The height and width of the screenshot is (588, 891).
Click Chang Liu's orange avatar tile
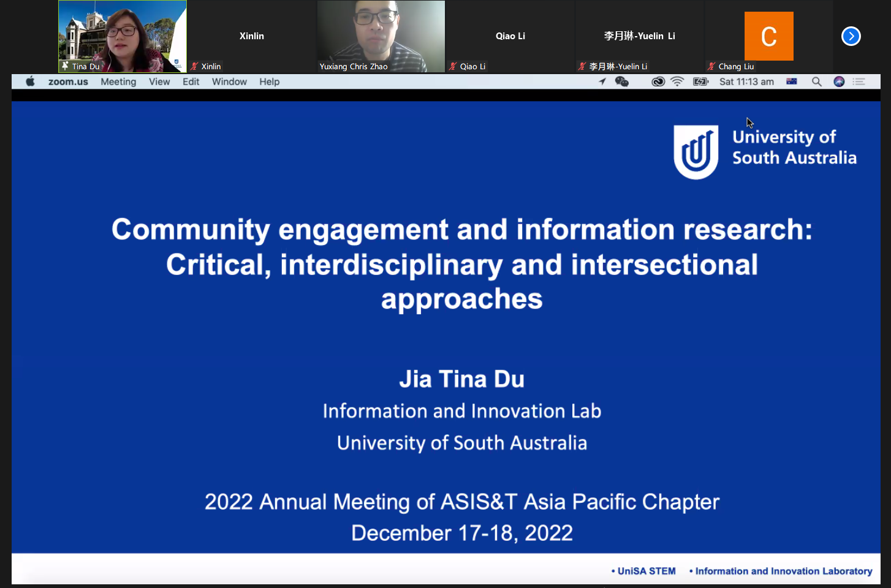[768, 36]
